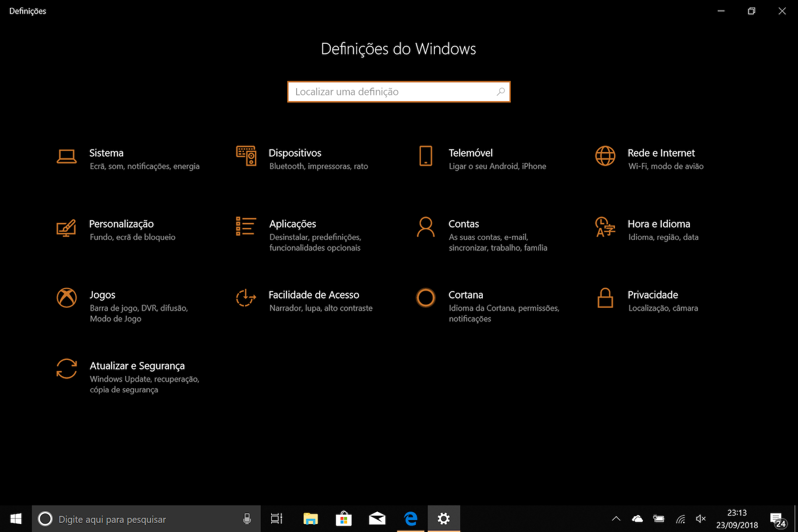Open the Privacidade padlock icon
Screen dimensions: 798x532
click(605, 298)
